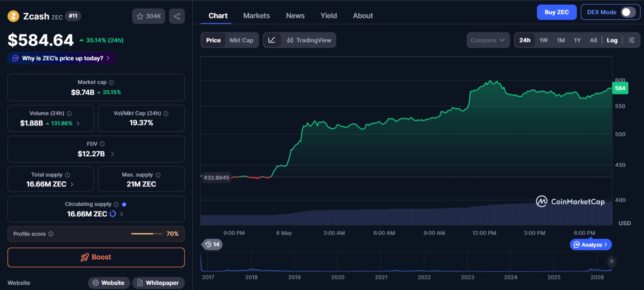Click the Zcash coin logo icon

[14, 17]
